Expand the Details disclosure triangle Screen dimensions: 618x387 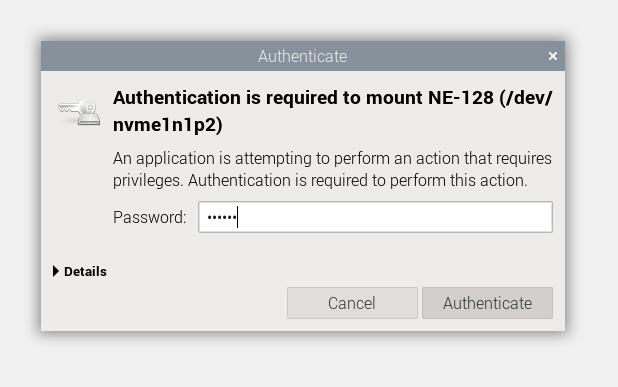pos(56,271)
